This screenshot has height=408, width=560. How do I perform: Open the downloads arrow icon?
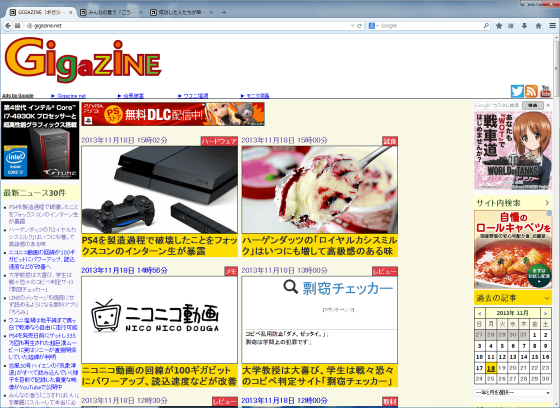[524, 26]
